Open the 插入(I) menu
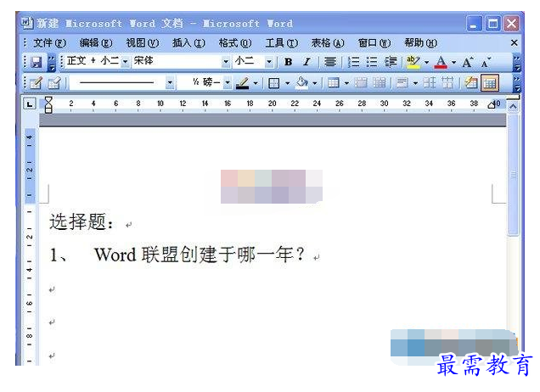 click(x=188, y=43)
